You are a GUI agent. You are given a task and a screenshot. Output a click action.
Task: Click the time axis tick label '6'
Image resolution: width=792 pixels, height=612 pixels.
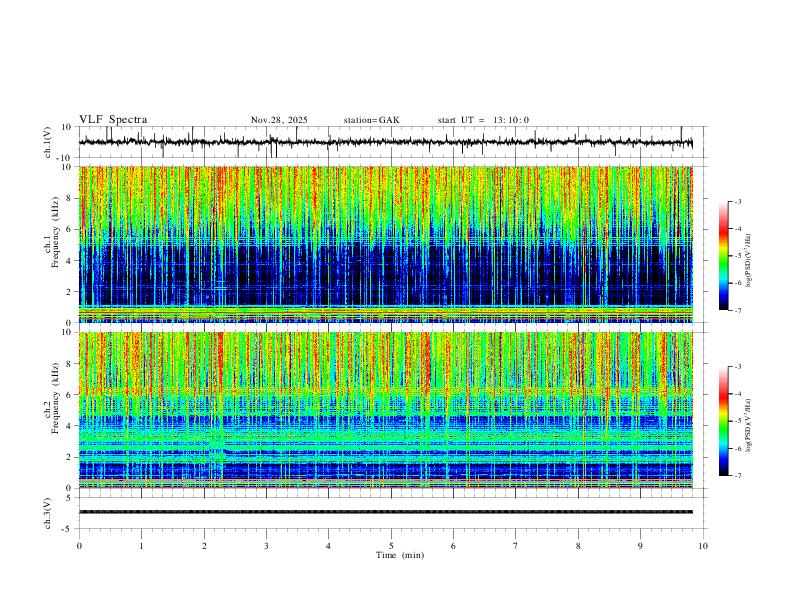[454, 546]
